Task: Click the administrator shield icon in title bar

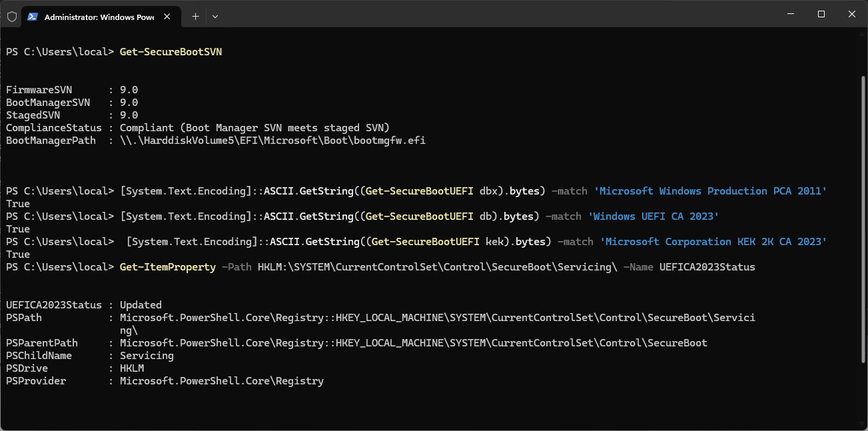Action: point(11,16)
